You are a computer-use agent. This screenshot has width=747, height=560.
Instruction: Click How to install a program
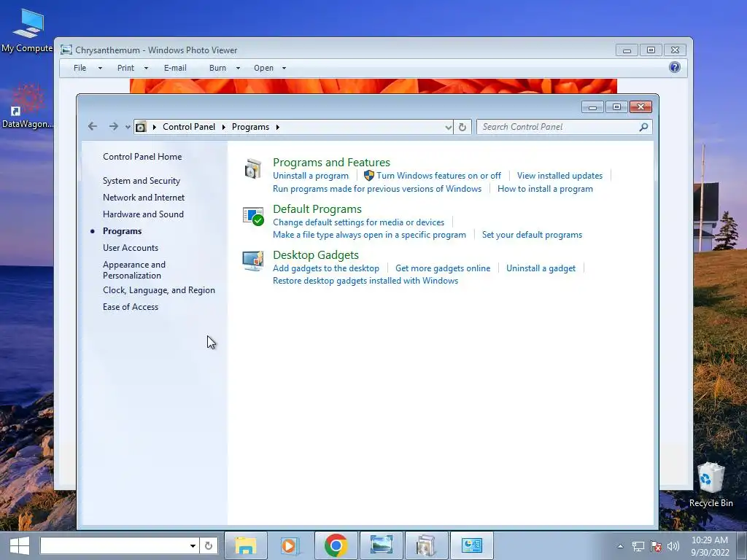(545, 189)
